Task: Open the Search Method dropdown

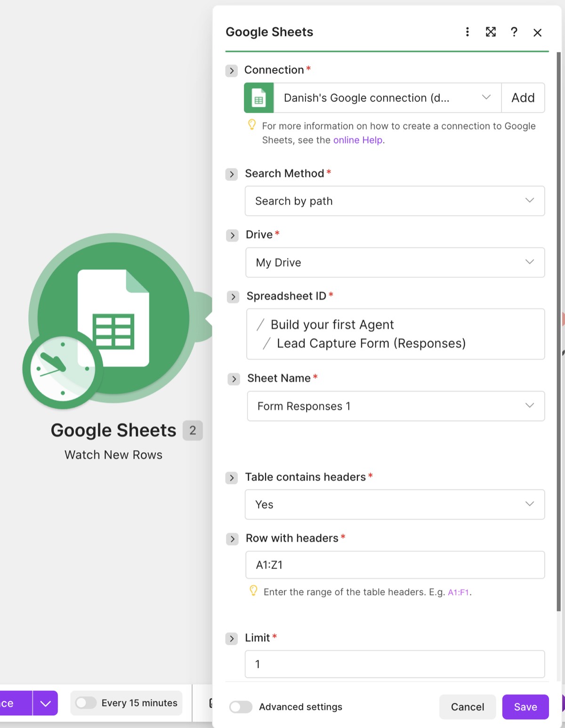Action: (395, 201)
